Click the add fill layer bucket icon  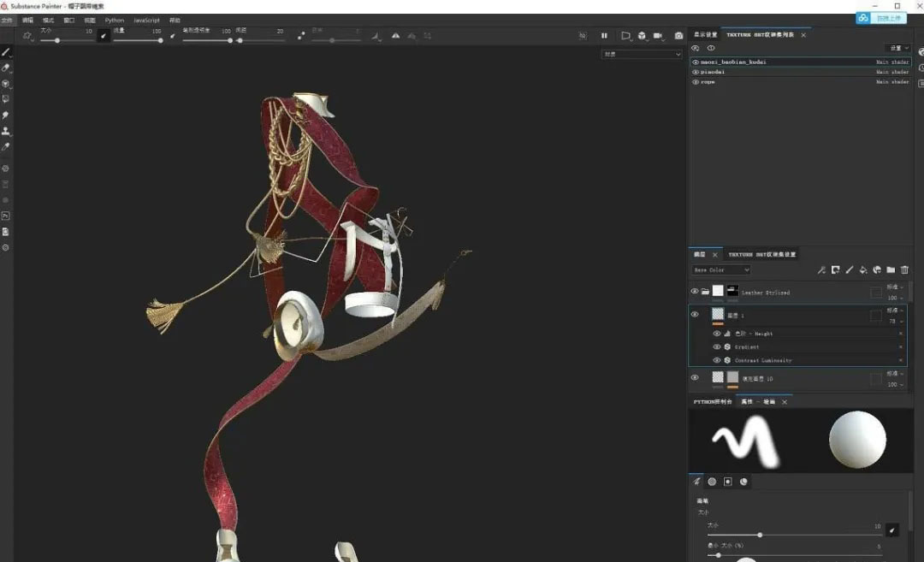[x=863, y=269]
